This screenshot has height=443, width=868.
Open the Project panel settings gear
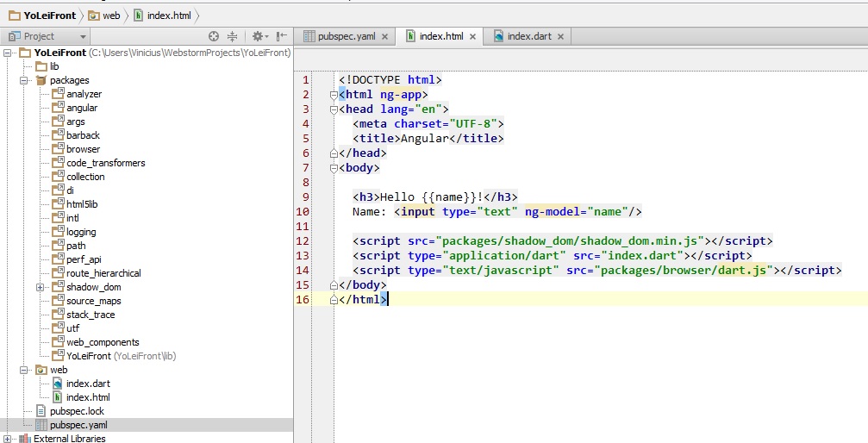pos(258,36)
